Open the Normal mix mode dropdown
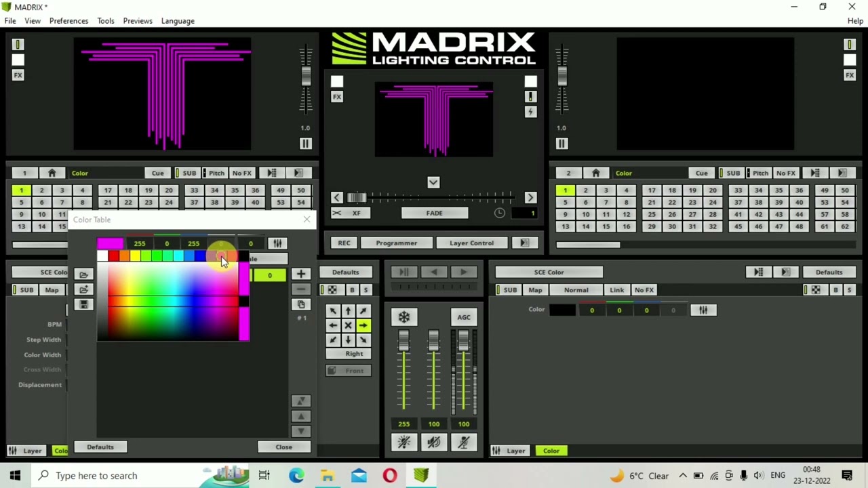 (x=576, y=290)
